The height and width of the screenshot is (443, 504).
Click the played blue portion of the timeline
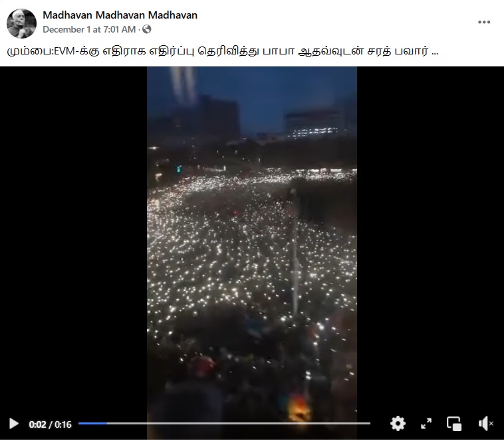[x=92, y=424]
